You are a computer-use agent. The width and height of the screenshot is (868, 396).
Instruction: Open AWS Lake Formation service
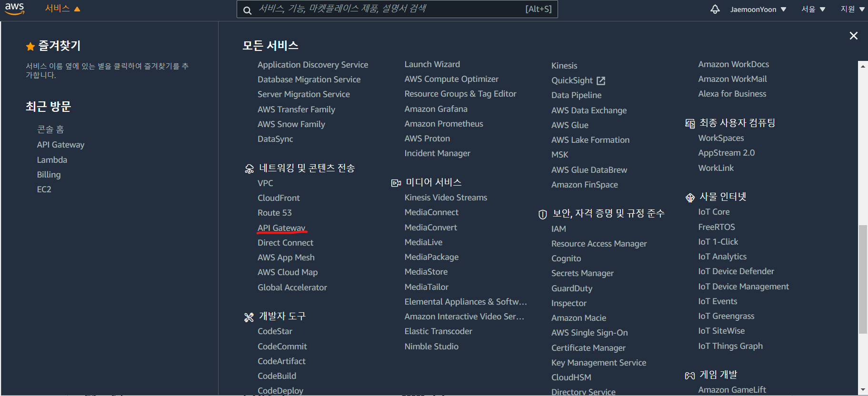[x=590, y=140]
